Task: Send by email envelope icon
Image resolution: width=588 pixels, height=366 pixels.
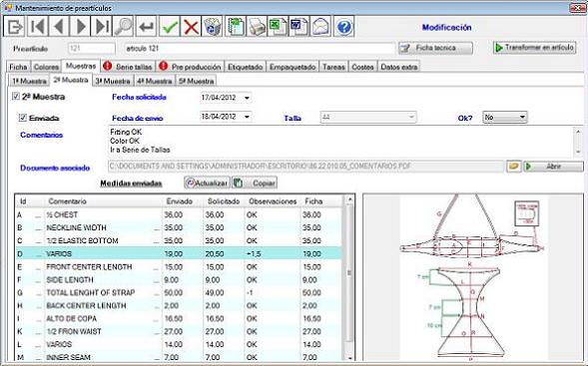Action: [321, 26]
